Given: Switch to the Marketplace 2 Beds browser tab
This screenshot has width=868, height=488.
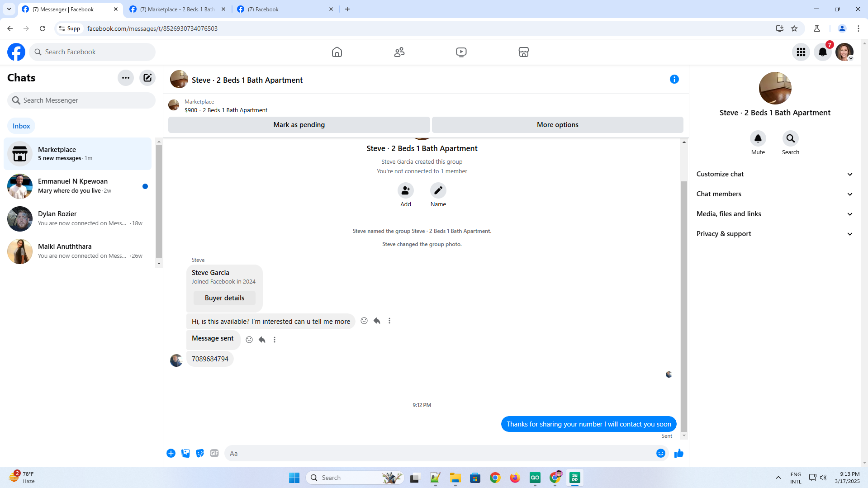Looking at the screenshot, I should (x=178, y=9).
